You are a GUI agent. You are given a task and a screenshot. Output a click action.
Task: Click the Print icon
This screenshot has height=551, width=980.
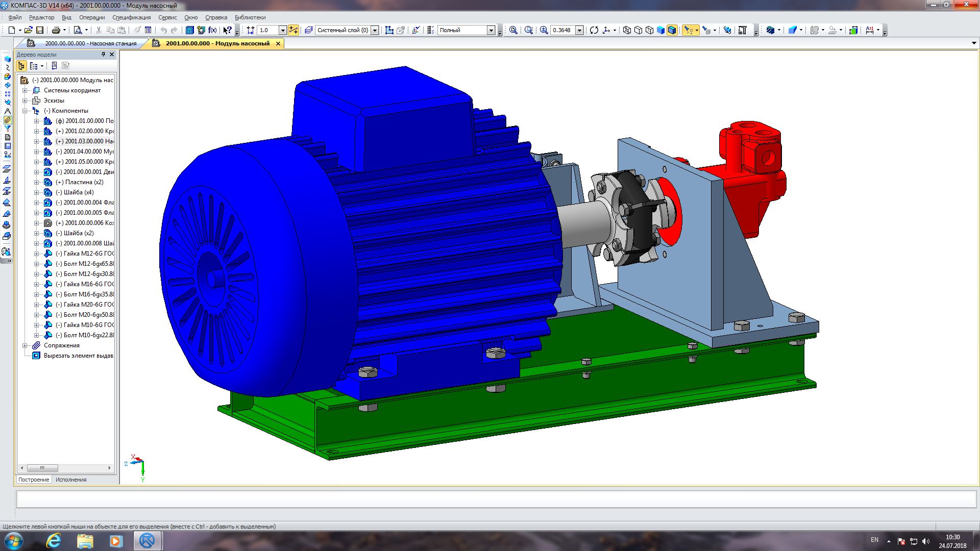(56, 30)
